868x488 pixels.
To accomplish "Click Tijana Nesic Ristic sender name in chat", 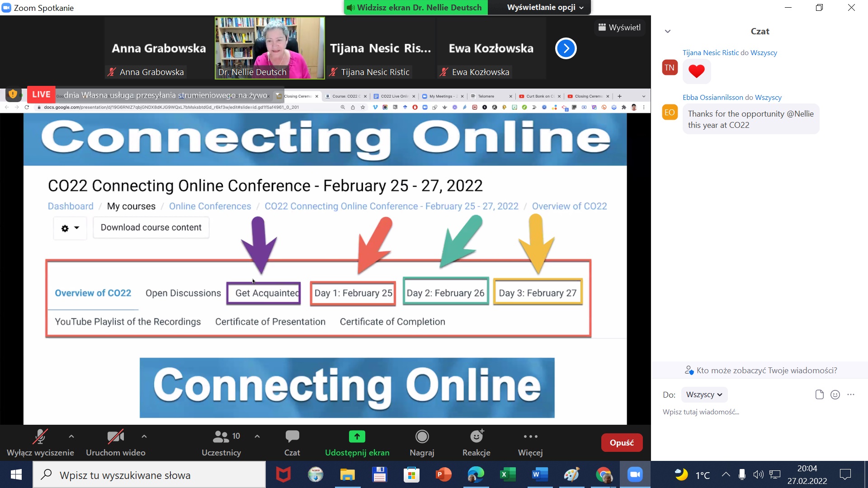I will pos(710,52).
